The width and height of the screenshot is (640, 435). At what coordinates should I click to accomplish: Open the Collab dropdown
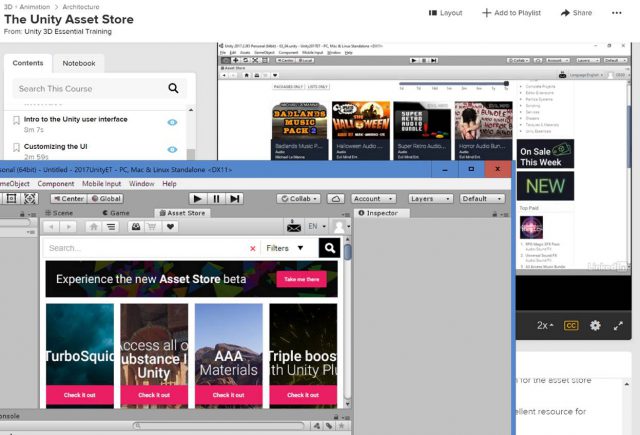pos(298,199)
